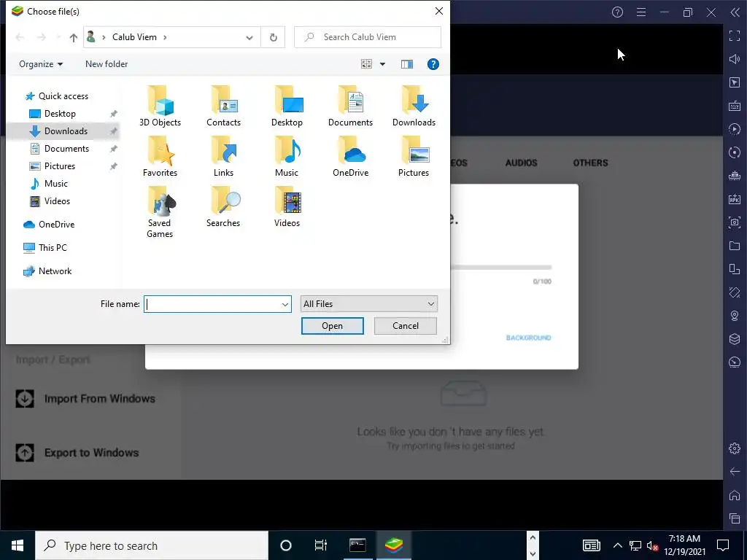Switch to AUDIOS tab in BlueStacks
This screenshot has height=560, width=747.
click(521, 163)
